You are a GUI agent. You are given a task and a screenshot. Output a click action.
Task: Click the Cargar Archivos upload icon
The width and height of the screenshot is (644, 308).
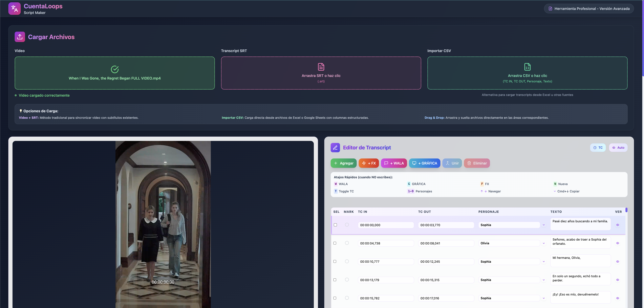20,37
